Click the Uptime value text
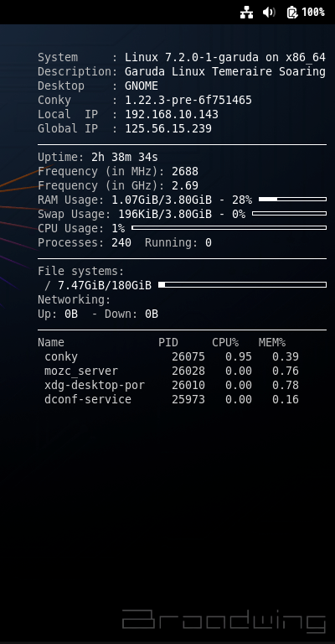This screenshot has width=335, height=644. tap(125, 158)
